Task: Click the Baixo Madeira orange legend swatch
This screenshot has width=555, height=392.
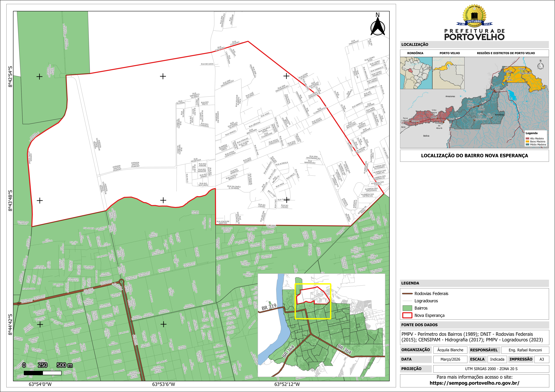Action: pos(527,142)
